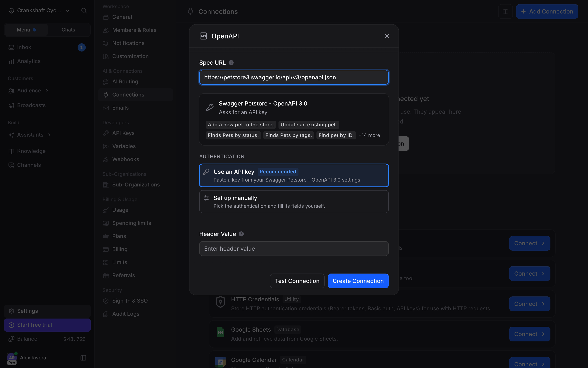The image size is (588, 368).
Task: Click the Balance wallet item
Action: tap(47, 339)
